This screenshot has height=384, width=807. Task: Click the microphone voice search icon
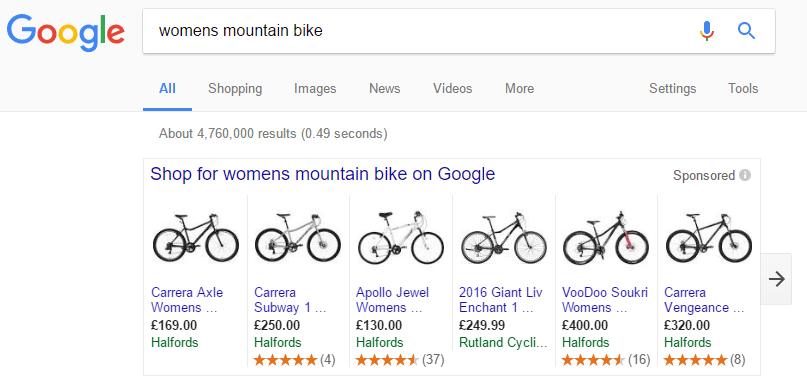coord(707,31)
